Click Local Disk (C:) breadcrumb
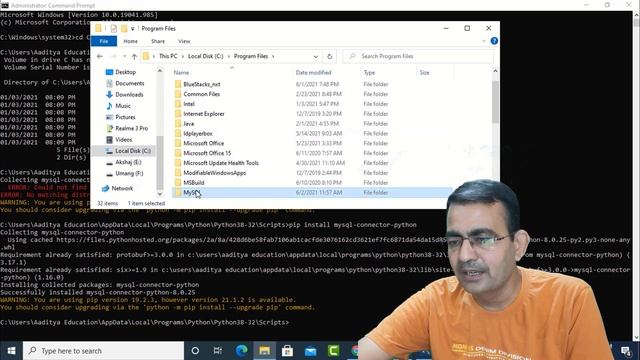The image size is (640, 360). [206, 56]
